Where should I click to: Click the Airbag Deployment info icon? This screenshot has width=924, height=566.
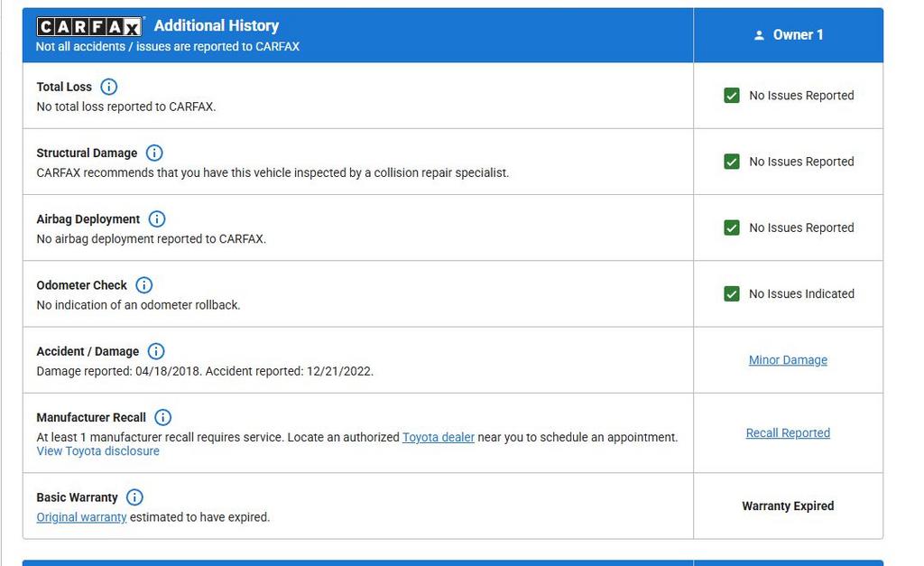point(156,218)
